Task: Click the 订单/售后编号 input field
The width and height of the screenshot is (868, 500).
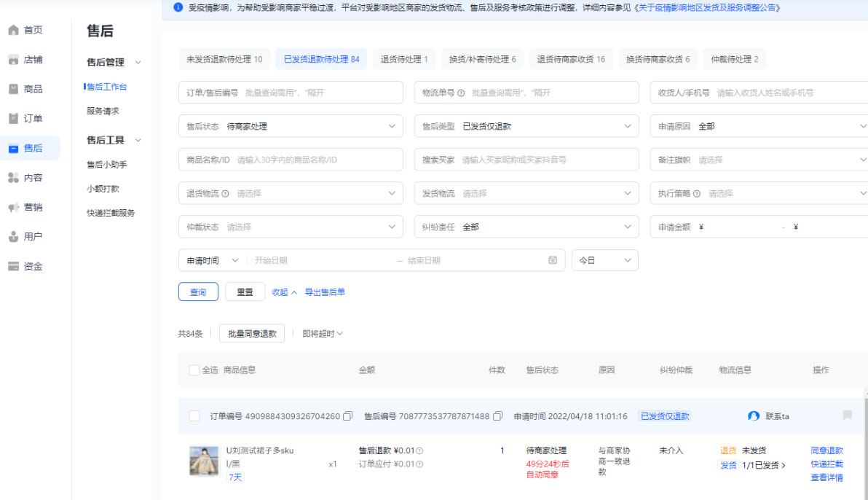Action: pos(291,92)
